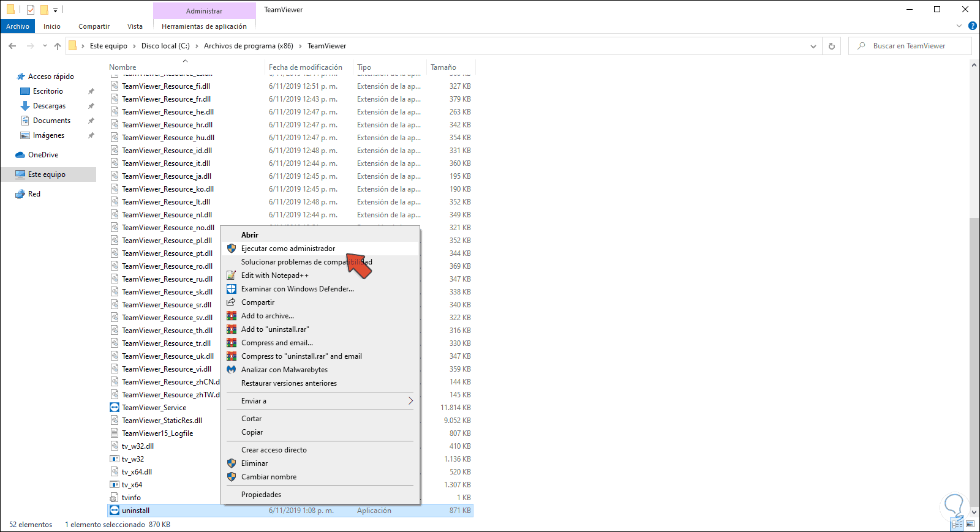Click Archivos de programa (x86) in path
The width and height of the screenshot is (980, 532).
[x=249, y=46]
